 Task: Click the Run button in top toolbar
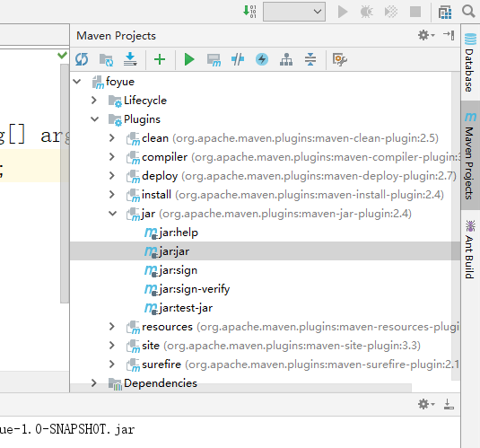(343, 12)
